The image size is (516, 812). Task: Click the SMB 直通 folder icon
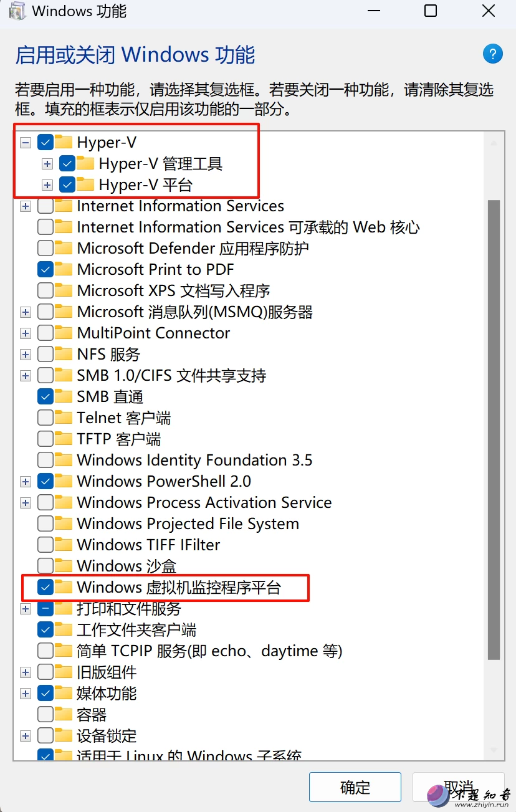click(x=64, y=396)
